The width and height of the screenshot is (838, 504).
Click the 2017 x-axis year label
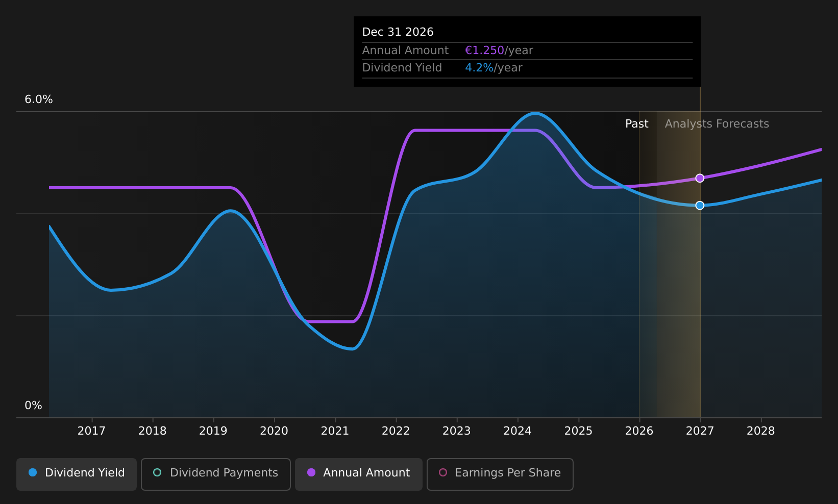(x=91, y=431)
